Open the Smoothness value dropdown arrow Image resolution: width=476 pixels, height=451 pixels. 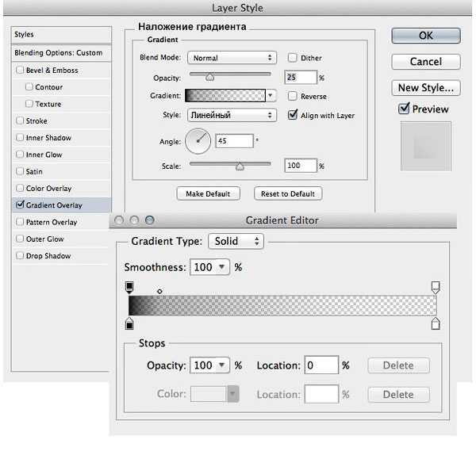pyautogui.click(x=222, y=267)
